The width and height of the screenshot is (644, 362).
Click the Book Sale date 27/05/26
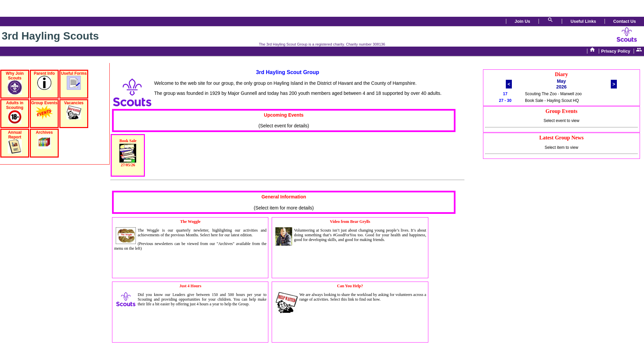[x=128, y=165]
